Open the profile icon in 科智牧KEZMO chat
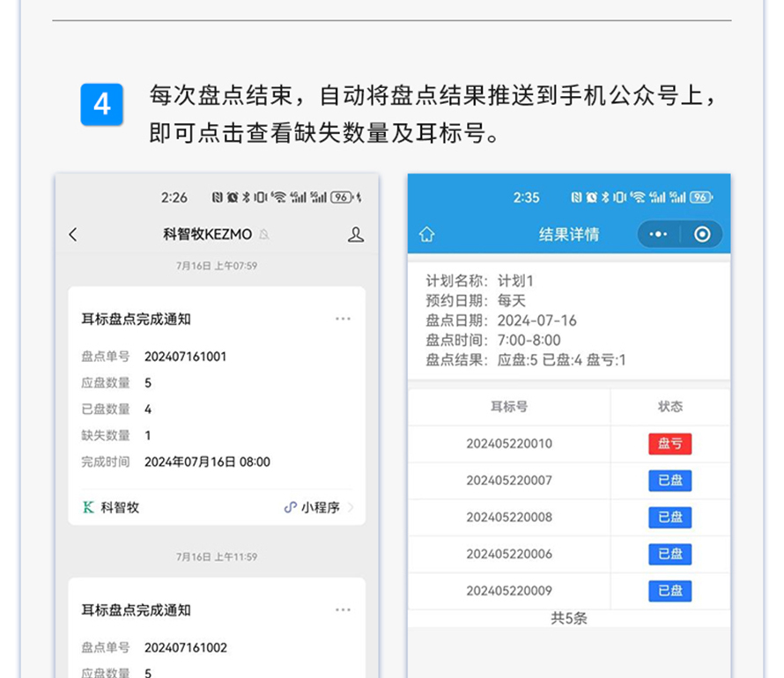784x678 pixels. point(355,234)
